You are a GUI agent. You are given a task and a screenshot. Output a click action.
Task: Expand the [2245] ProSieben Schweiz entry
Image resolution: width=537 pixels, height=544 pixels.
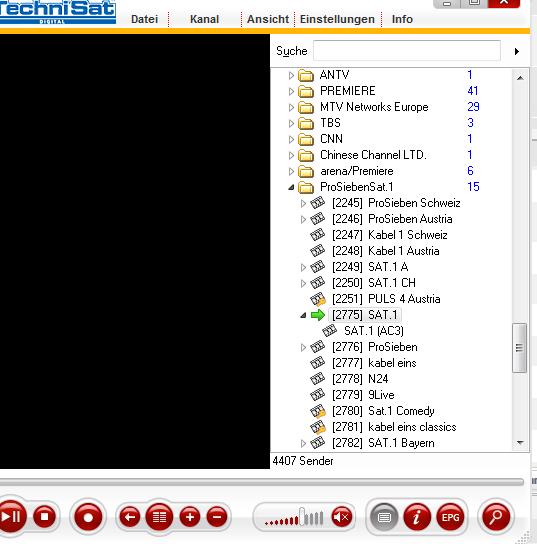coord(303,203)
